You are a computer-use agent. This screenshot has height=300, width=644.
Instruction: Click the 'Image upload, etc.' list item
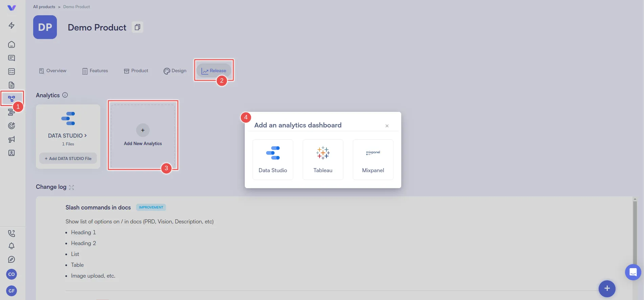93,276
